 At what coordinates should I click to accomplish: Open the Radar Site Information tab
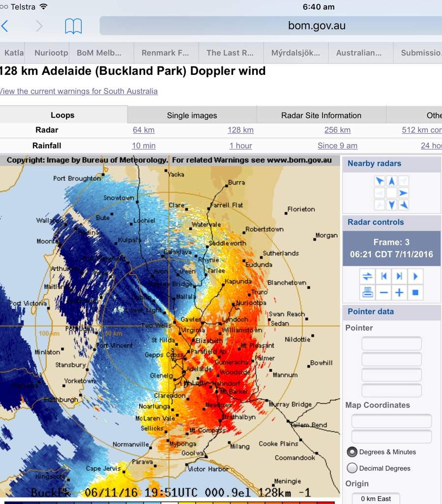tap(321, 115)
